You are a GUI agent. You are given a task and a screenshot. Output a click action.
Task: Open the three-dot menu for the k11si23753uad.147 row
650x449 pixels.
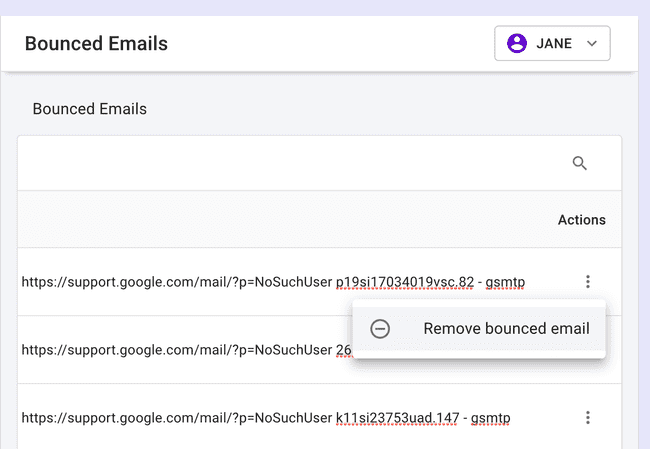click(x=588, y=417)
